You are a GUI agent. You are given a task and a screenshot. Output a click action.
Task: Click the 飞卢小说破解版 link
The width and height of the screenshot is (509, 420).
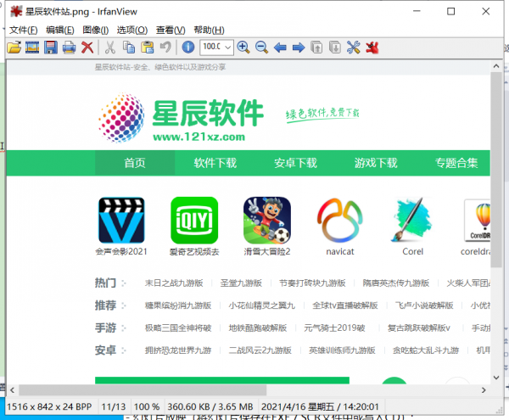(x=424, y=305)
